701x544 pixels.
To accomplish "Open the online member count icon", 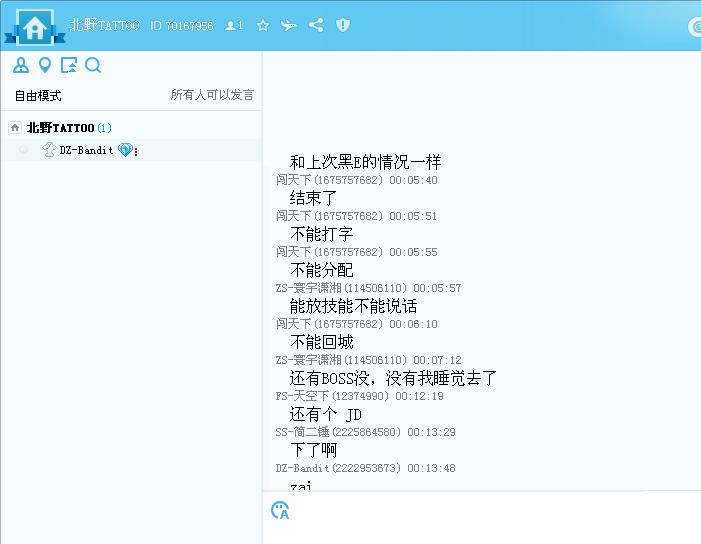I will click(234, 25).
